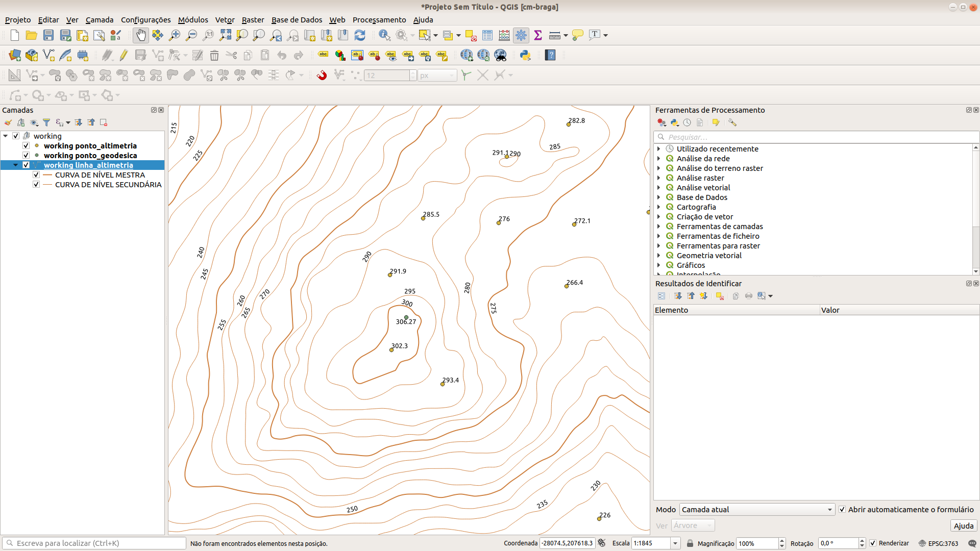The image size is (980, 551).
Task: Open the Processamento menu
Action: 379,20
